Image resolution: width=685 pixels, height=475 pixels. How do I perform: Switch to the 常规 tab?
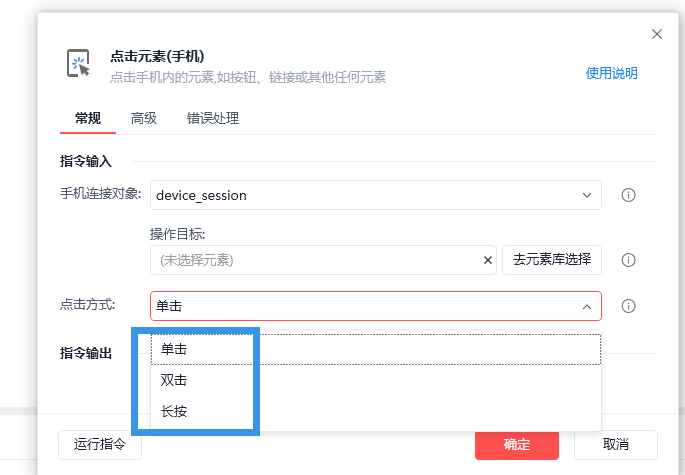[x=88, y=118]
